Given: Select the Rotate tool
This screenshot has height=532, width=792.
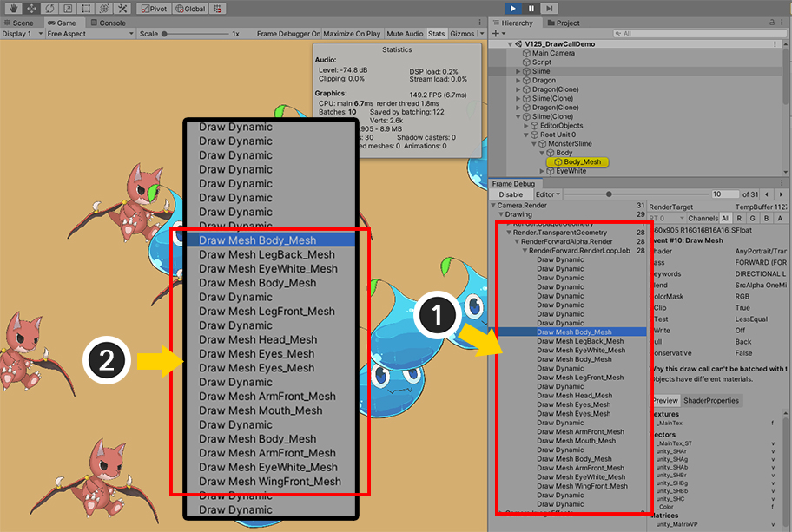Looking at the screenshot, I should click(49, 8).
